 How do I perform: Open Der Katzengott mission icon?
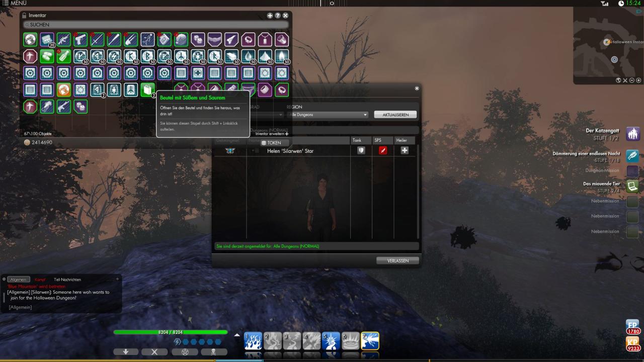point(633,134)
